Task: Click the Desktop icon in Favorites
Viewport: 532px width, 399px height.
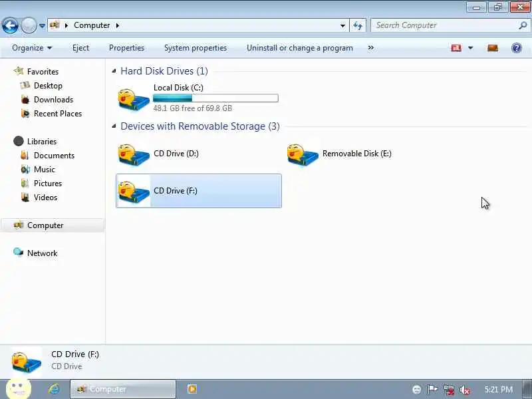Action: [25, 86]
